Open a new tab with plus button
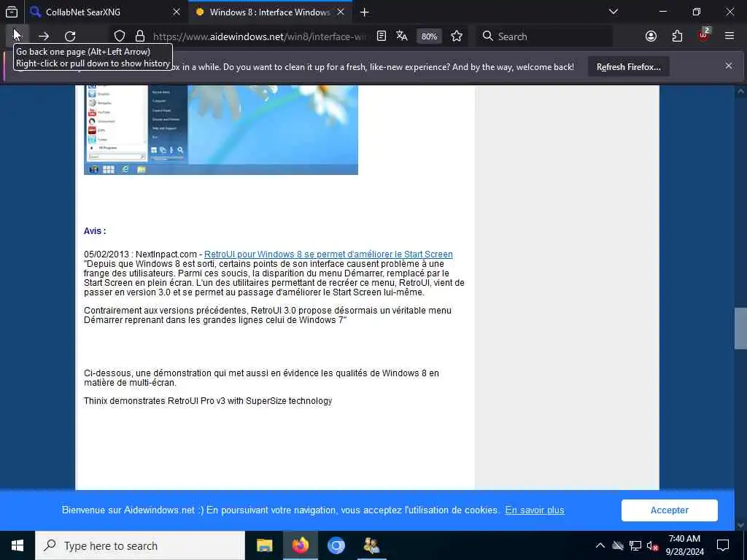747x560 pixels. pos(365,12)
